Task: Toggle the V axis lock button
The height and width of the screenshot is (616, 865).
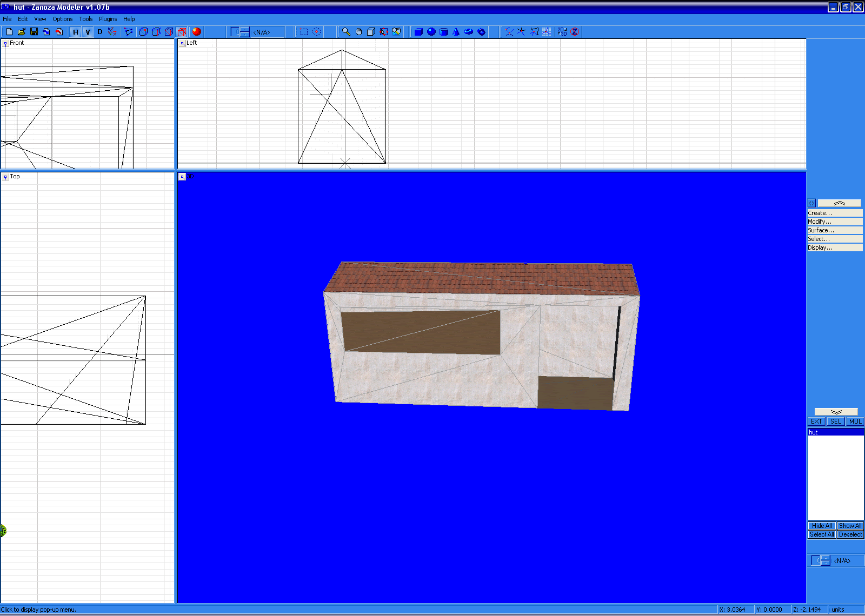Action: (x=88, y=32)
